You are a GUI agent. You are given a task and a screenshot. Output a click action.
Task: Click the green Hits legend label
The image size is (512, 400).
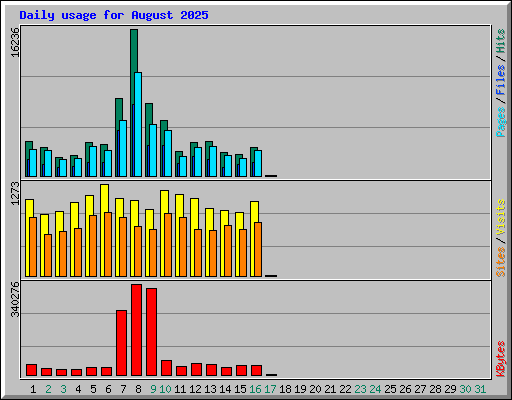pos(501,41)
